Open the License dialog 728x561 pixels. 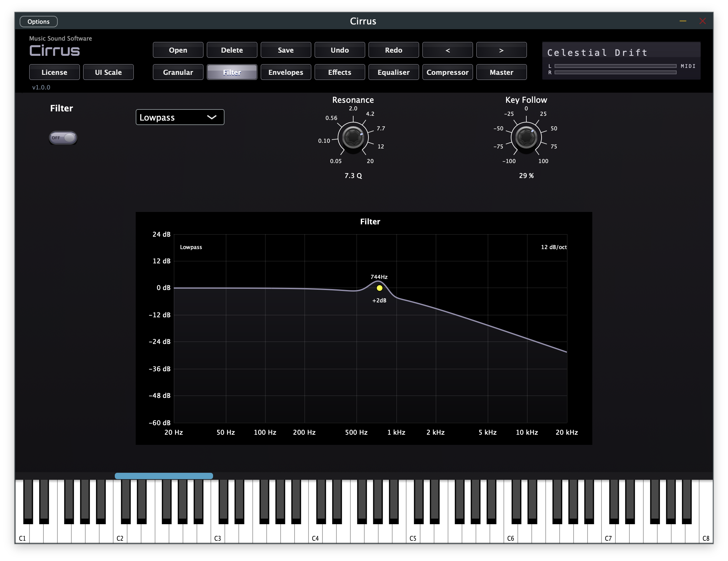coord(54,72)
